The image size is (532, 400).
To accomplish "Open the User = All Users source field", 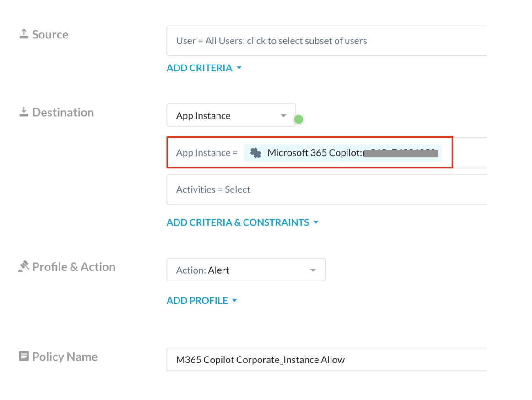I will coord(327,41).
